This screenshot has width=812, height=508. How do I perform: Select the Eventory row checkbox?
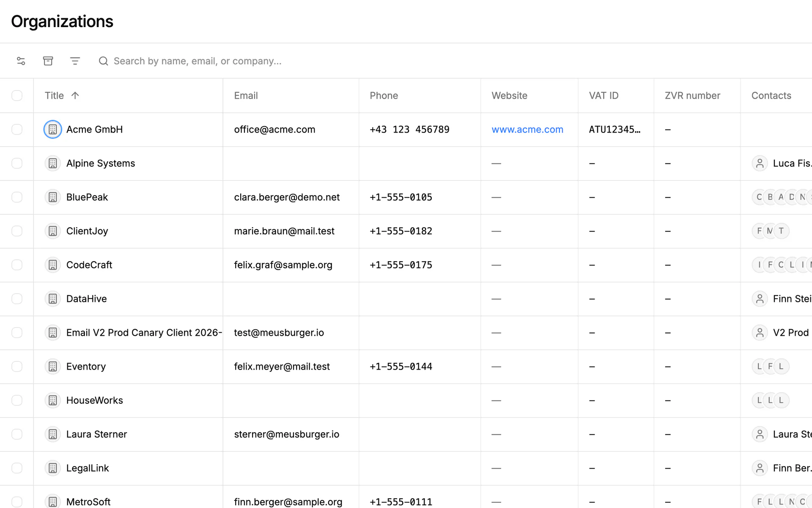click(x=17, y=367)
